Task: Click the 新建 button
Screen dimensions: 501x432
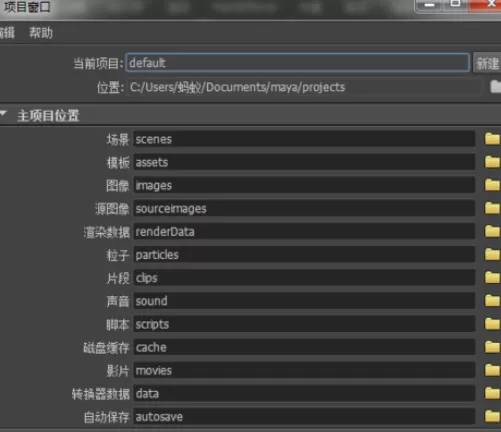Action: [x=487, y=63]
